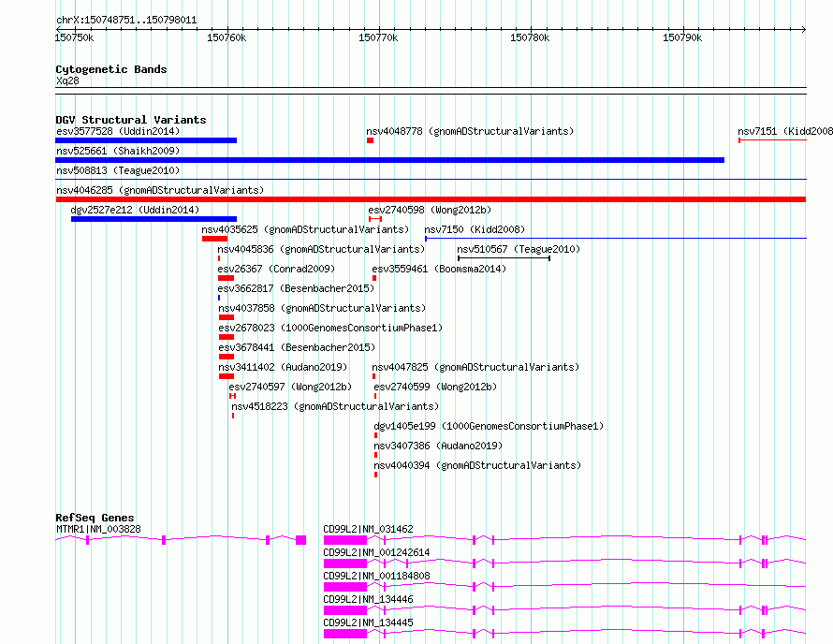Click CD99L2|NM_001242614 transcript label
The width and height of the screenshot is (833, 644).
click(x=376, y=552)
